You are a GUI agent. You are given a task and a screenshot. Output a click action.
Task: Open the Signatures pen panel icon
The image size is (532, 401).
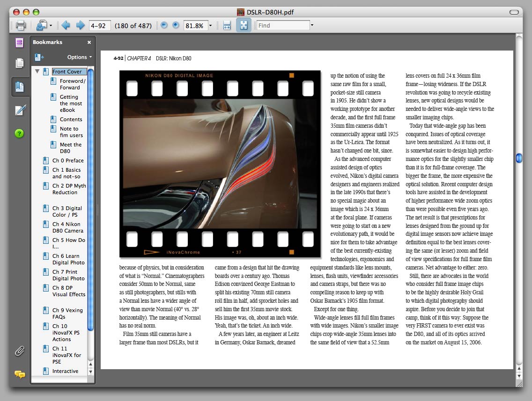[20, 110]
